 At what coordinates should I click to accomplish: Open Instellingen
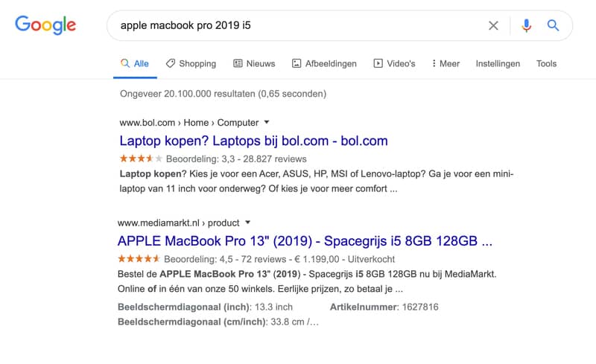pos(498,63)
